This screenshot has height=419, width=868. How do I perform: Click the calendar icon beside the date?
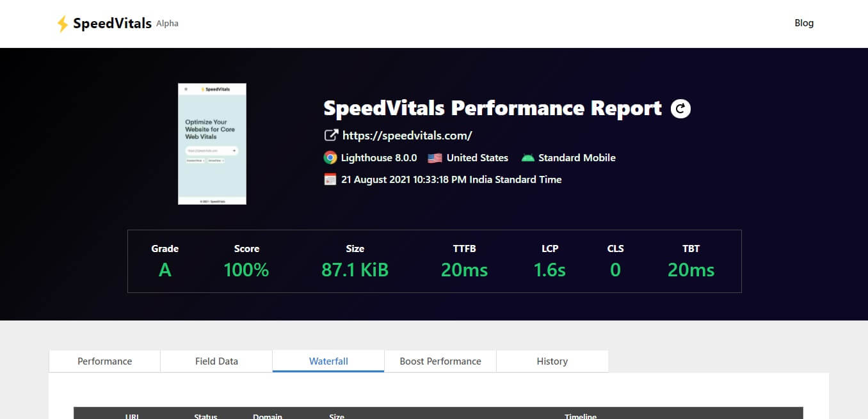point(330,179)
